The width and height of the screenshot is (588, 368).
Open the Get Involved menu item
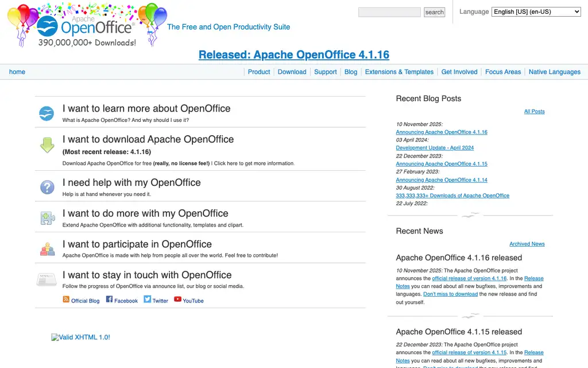coord(459,72)
